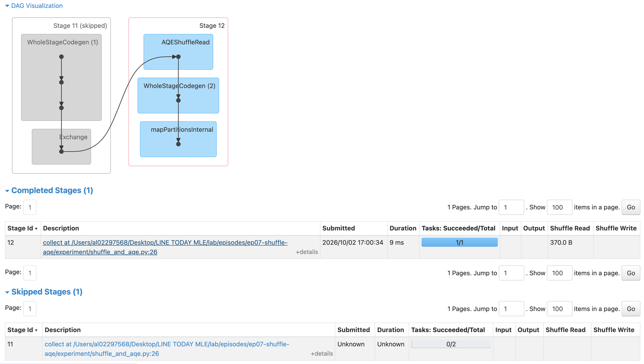Focus Show items field in Skipped Stages pagination
Viewport: 644px width, 364px height.
(x=560, y=309)
